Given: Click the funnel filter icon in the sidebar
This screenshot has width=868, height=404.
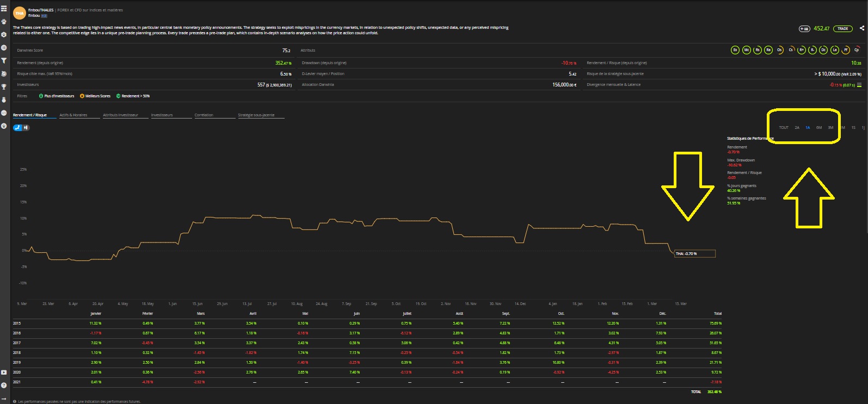Looking at the screenshot, I should [4, 61].
